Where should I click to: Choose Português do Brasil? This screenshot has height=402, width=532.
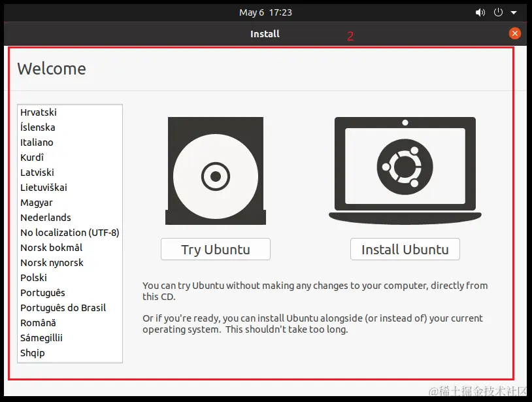[70, 308]
